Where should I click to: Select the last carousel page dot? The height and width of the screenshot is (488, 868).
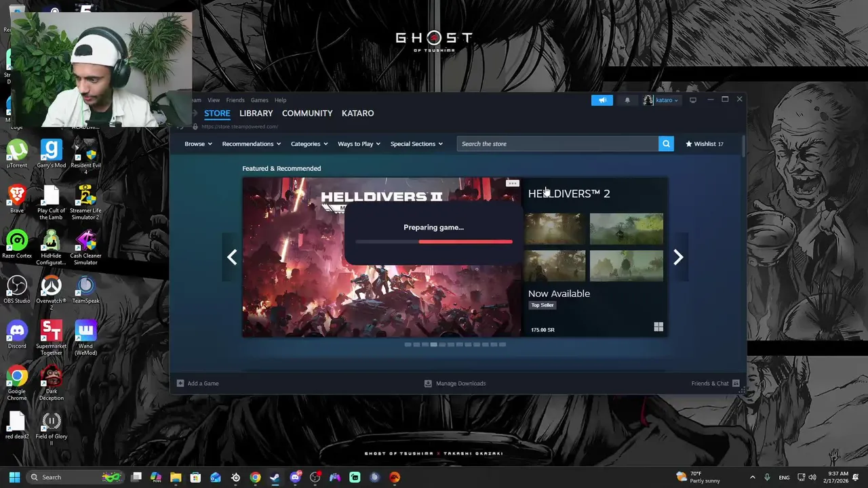pyautogui.click(x=502, y=344)
